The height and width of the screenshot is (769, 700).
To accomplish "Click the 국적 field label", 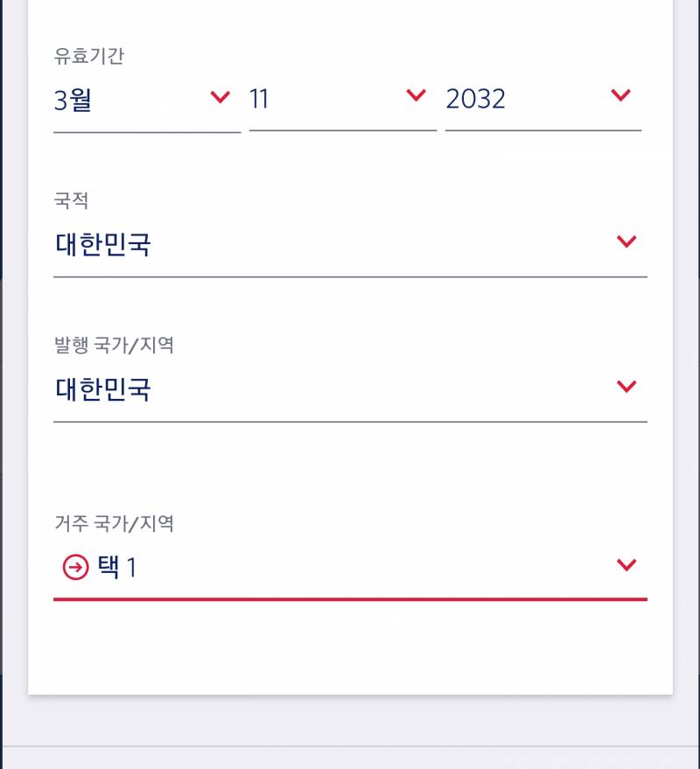I will point(71,200).
